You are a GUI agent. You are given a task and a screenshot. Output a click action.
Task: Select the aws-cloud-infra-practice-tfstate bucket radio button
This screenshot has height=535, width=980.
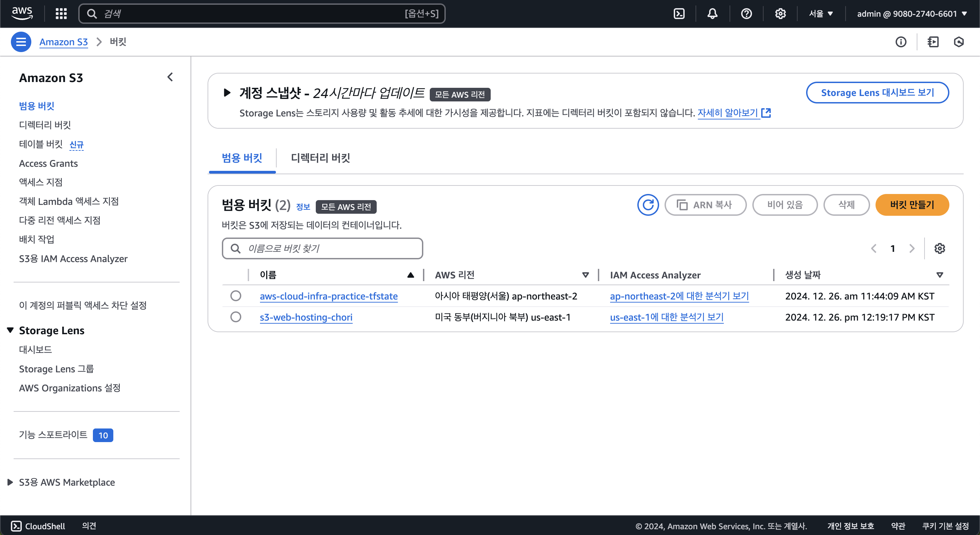click(x=236, y=296)
